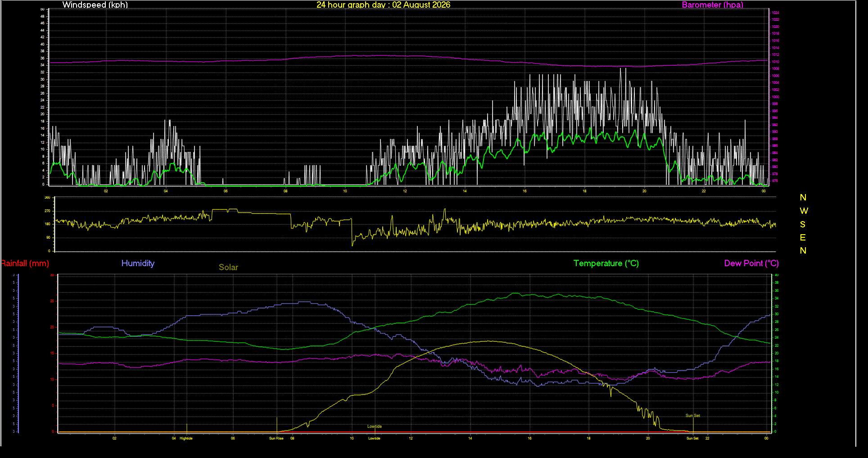Viewport: 868px width, 458px height.
Task: Click hour '12' on the windspeed graph axis
Action: (x=405, y=191)
